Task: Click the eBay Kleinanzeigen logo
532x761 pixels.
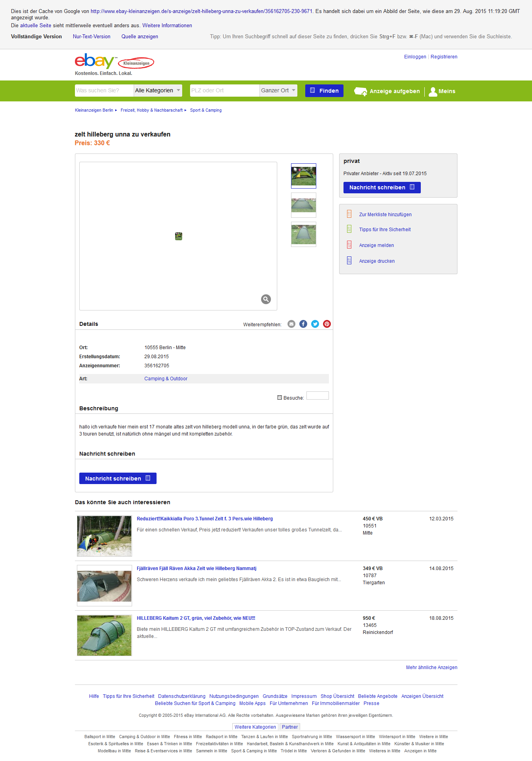Action: pos(114,62)
